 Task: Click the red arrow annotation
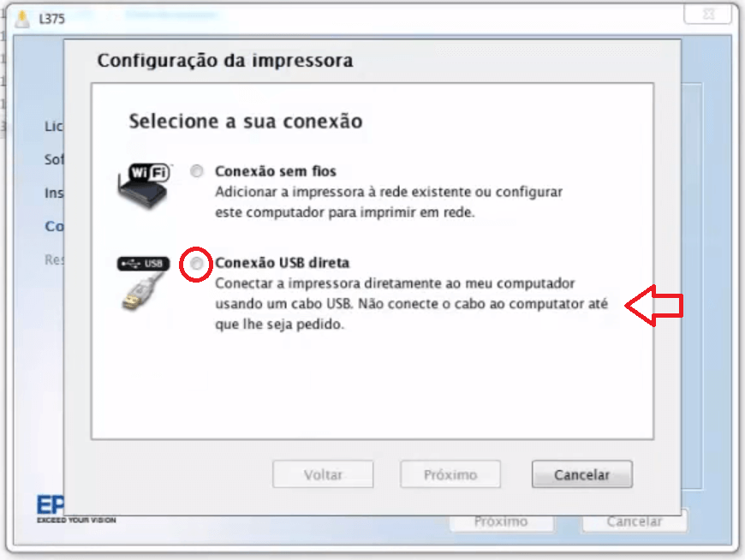(654, 306)
